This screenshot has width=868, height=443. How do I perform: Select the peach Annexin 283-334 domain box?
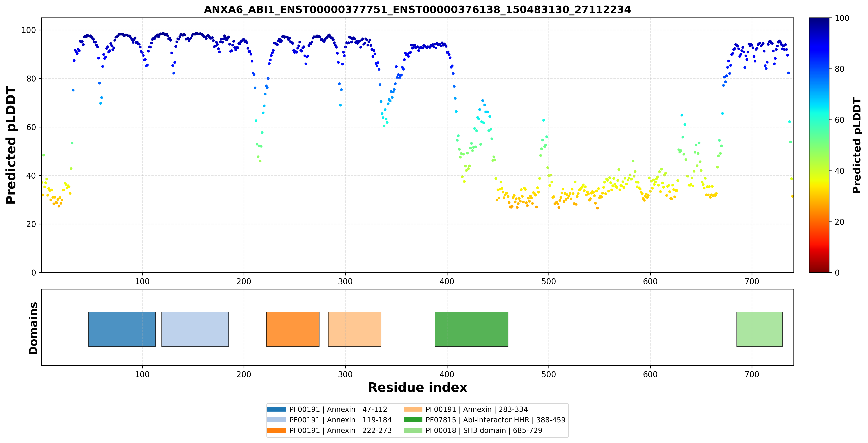tap(355, 329)
